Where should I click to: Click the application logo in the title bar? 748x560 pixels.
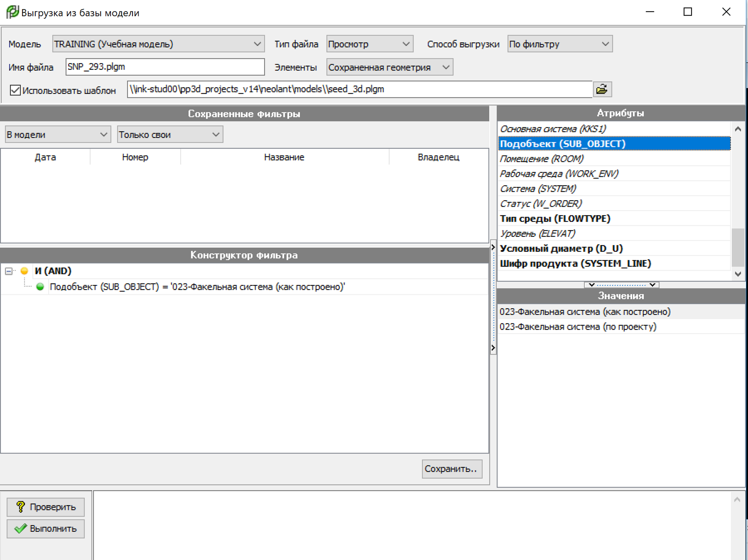(x=13, y=12)
